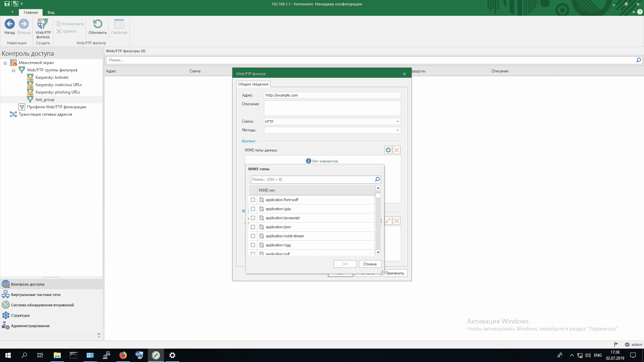The width and height of the screenshot is (644, 362).
Task: Collapse the Web/FTP filter groups tree node
Action: pyautogui.click(x=14, y=70)
